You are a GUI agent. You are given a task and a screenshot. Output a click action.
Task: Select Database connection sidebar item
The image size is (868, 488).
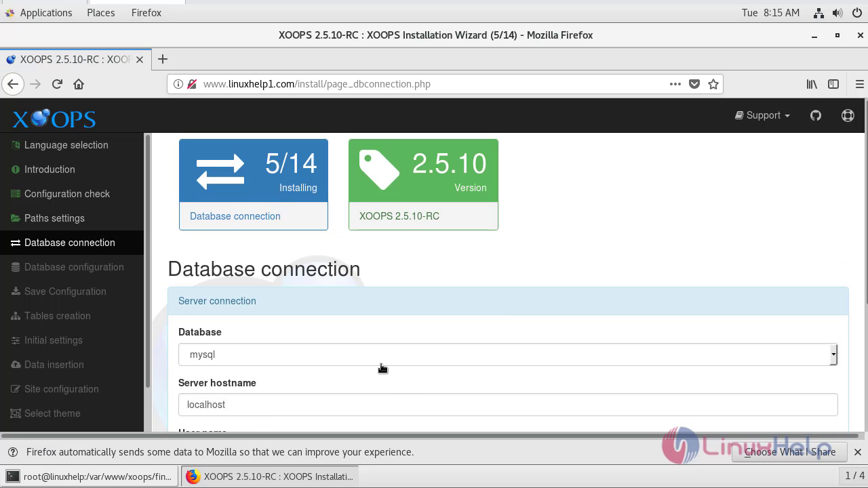(72, 243)
